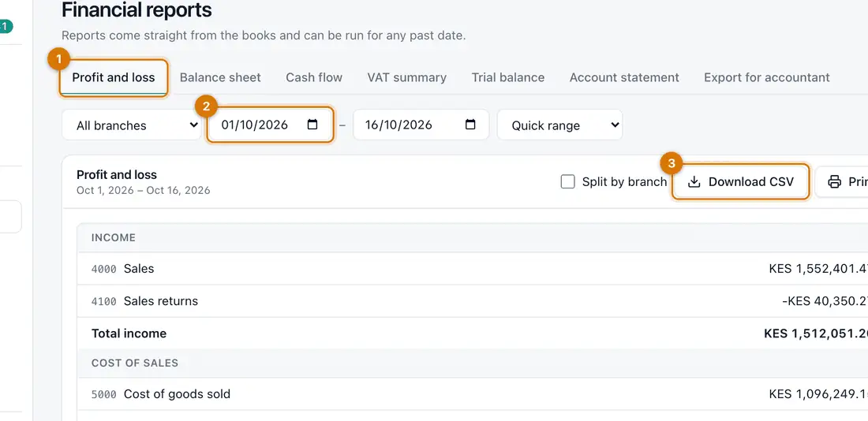Click the Sales returns amount -KES 40,350
Screen dimensions: 868x421
[825, 301]
